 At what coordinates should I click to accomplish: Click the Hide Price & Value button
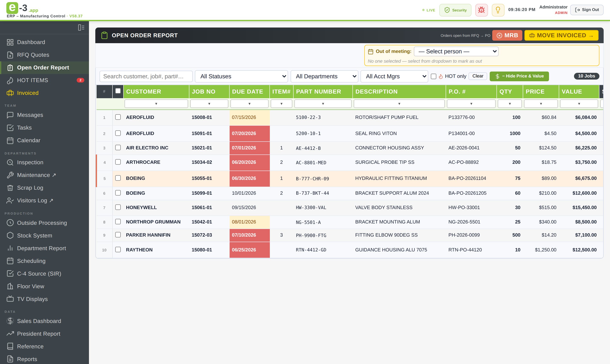519,76
